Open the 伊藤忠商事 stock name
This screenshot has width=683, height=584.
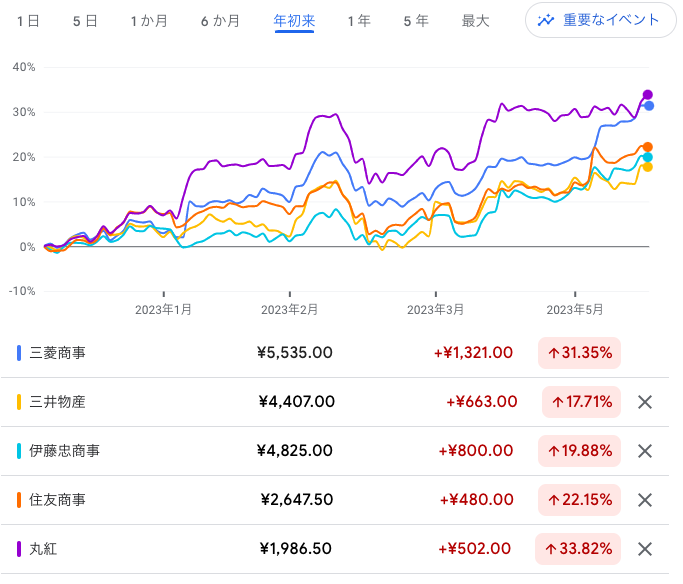coord(64,451)
